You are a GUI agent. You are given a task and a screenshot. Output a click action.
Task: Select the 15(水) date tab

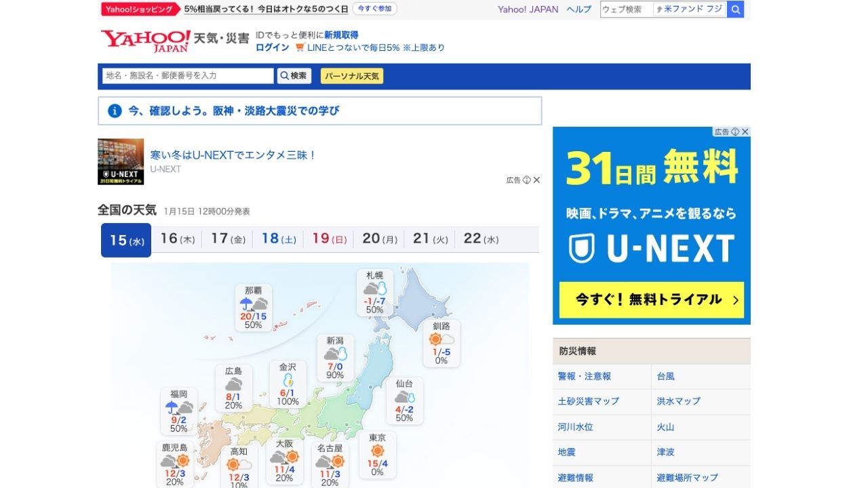[x=126, y=240]
